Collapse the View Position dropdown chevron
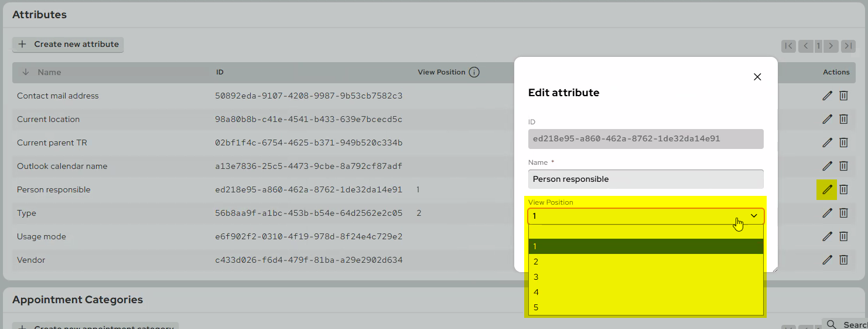 (754, 216)
